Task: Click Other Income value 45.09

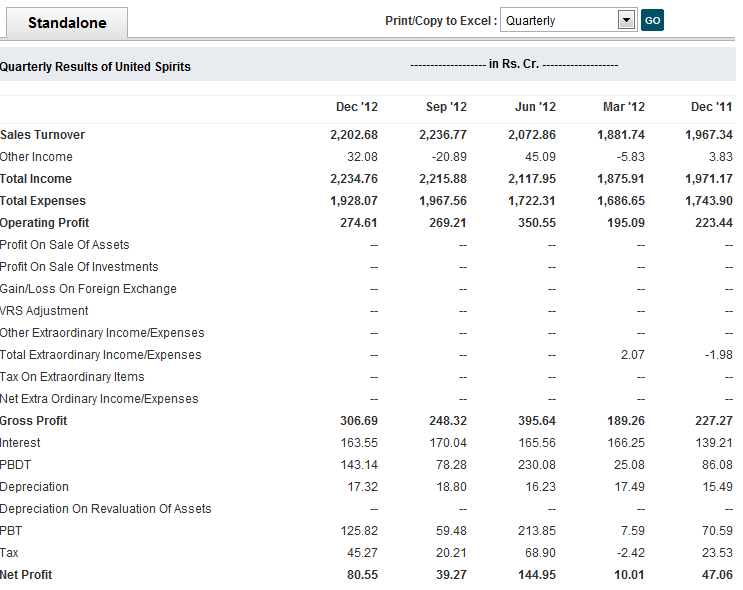Action: click(x=540, y=157)
